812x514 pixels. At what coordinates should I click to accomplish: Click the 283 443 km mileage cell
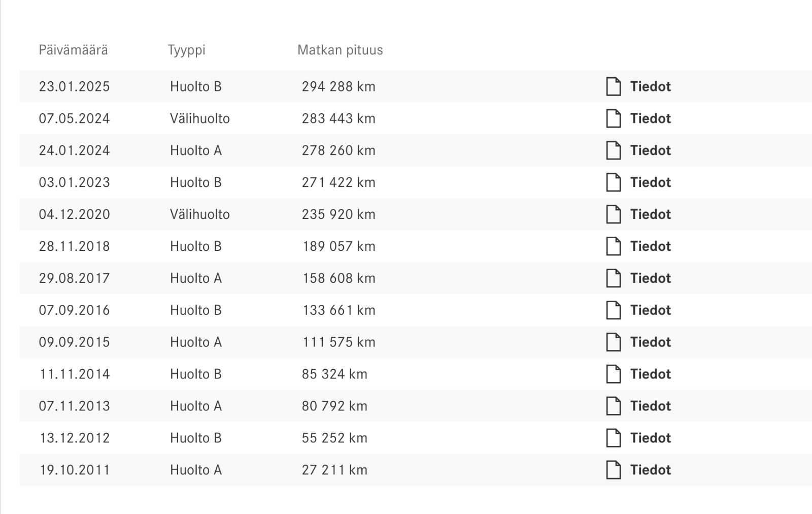(x=339, y=119)
